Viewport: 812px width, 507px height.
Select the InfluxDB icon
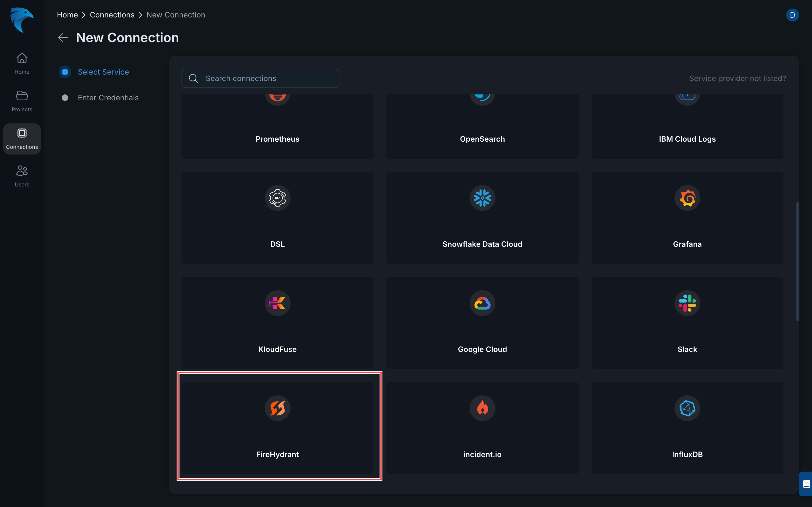coord(687,408)
